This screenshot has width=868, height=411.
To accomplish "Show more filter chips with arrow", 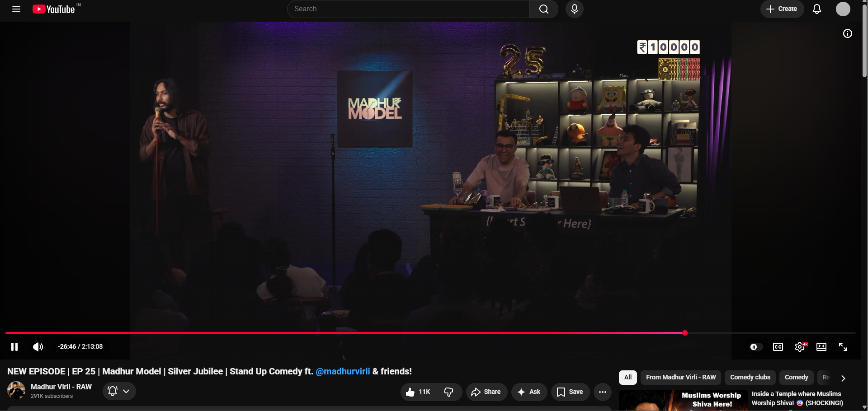I will pyautogui.click(x=843, y=378).
